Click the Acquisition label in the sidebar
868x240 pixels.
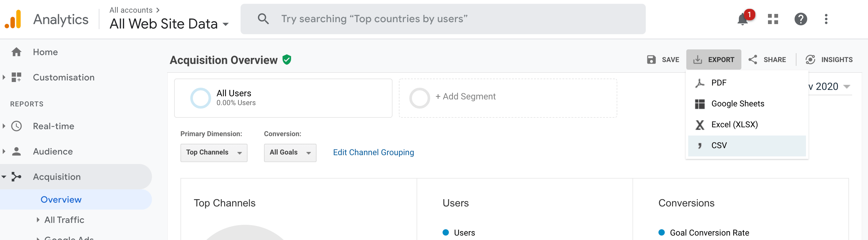tap(57, 177)
